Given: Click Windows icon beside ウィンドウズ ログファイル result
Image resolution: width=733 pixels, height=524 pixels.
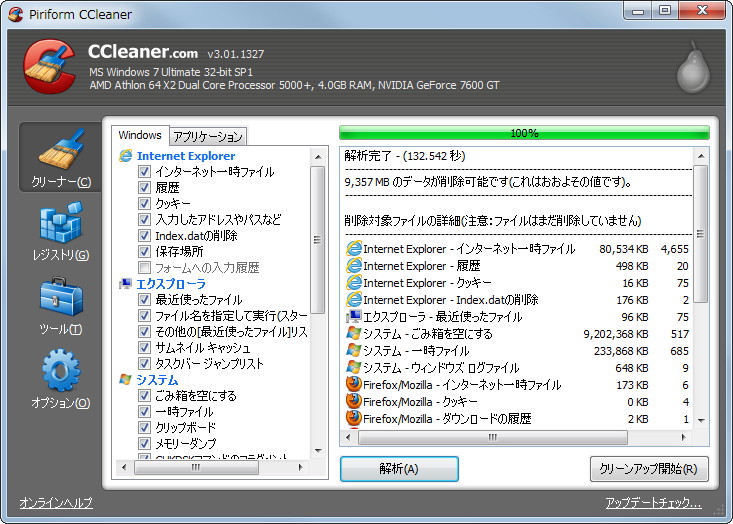Looking at the screenshot, I should [x=354, y=367].
